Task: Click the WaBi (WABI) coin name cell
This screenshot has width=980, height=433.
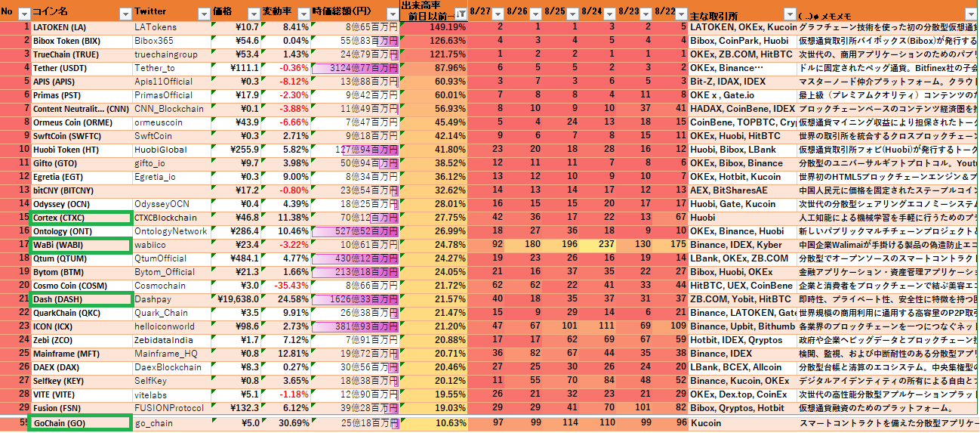Action: coord(81,245)
